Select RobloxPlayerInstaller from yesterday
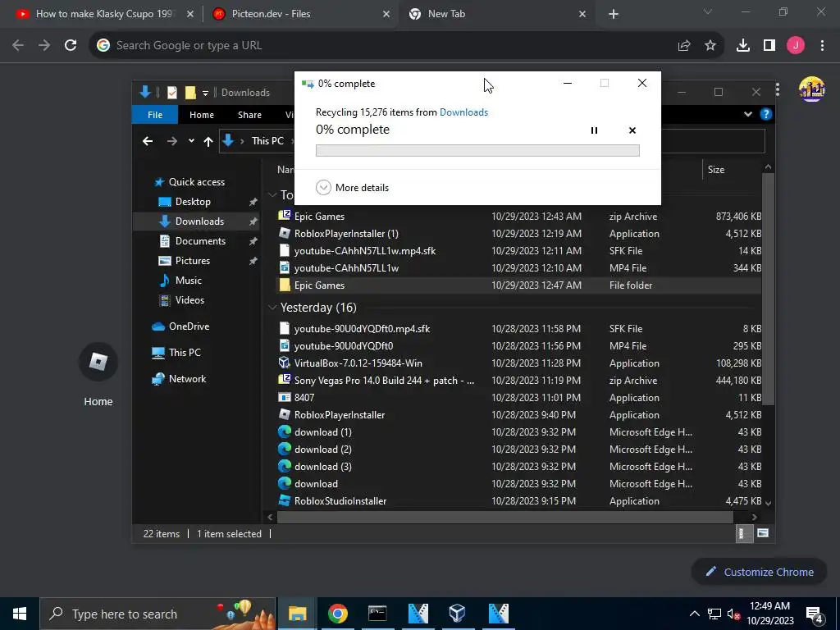Image resolution: width=840 pixels, height=630 pixels. pyautogui.click(x=339, y=414)
